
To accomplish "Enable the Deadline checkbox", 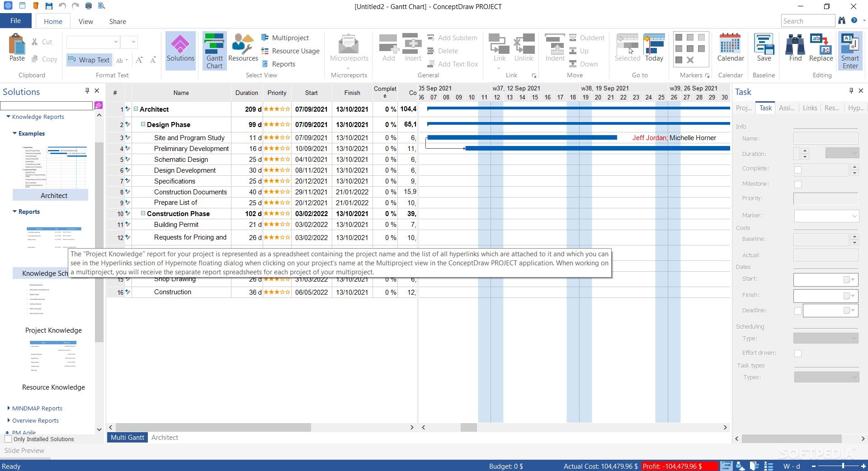I will pos(798,311).
